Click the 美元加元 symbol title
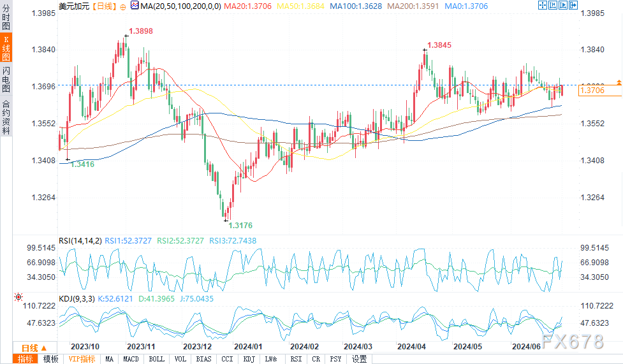The height and width of the screenshot is (364, 623). point(74,6)
